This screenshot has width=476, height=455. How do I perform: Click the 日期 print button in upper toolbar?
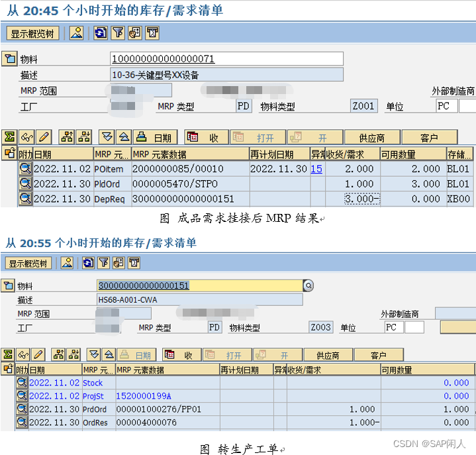[x=155, y=137]
